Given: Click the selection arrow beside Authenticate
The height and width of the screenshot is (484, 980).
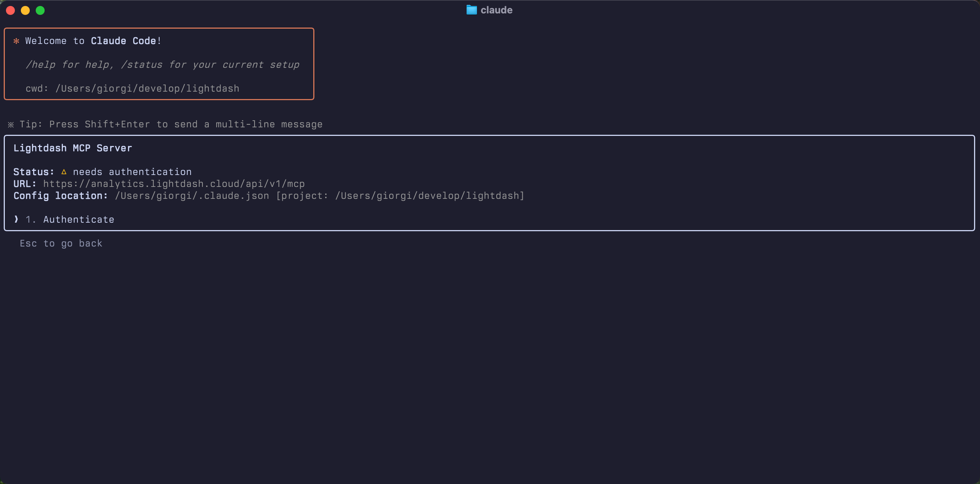Looking at the screenshot, I should 16,219.
